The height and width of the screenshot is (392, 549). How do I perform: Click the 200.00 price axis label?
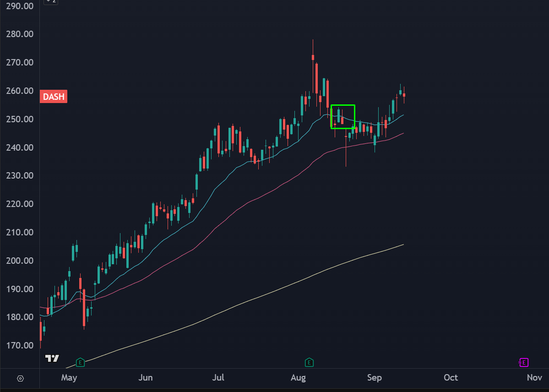click(x=20, y=261)
